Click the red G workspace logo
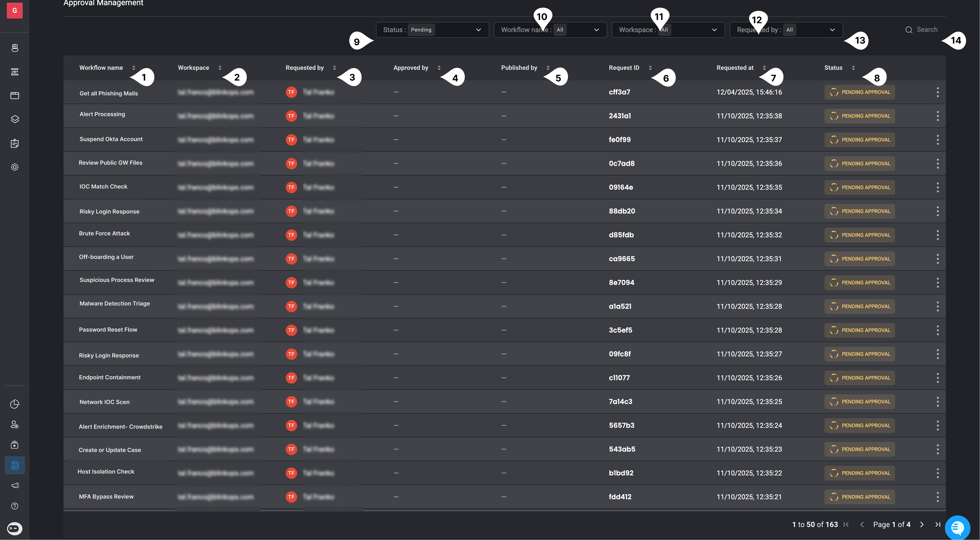Viewport: 980px width, 540px height. (14, 10)
